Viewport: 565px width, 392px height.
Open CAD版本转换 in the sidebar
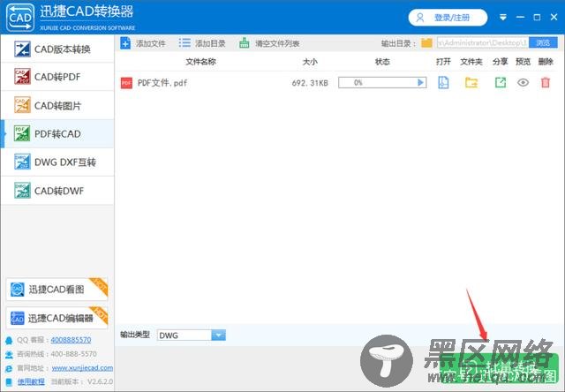click(x=57, y=49)
